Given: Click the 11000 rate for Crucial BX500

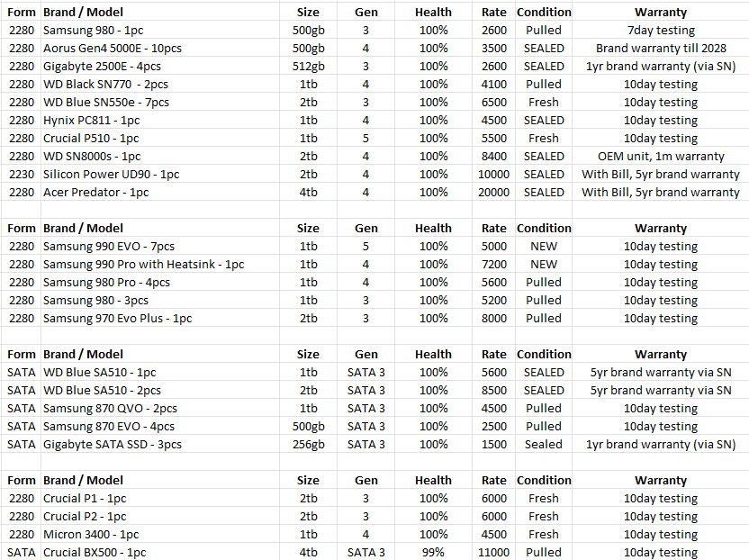Looking at the screenshot, I should pyautogui.click(x=493, y=553).
